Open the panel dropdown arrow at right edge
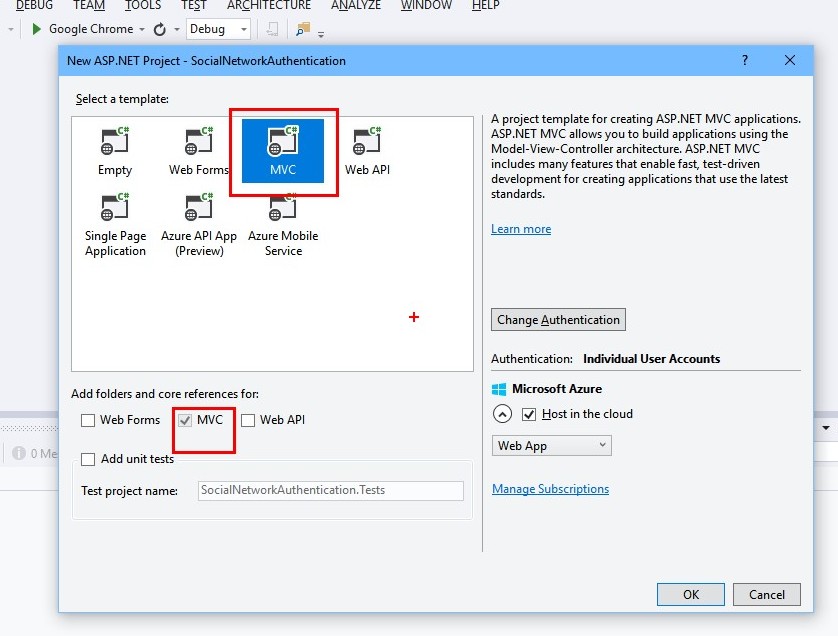 tap(826, 428)
